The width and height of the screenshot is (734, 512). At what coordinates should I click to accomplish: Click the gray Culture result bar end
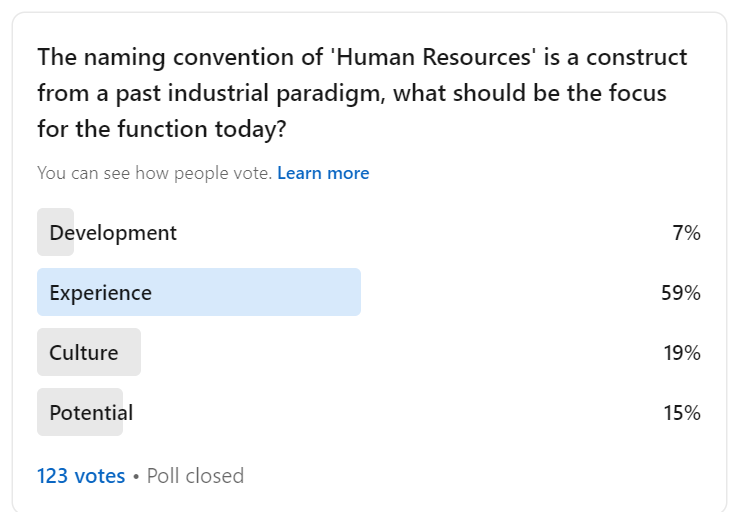tap(133, 352)
